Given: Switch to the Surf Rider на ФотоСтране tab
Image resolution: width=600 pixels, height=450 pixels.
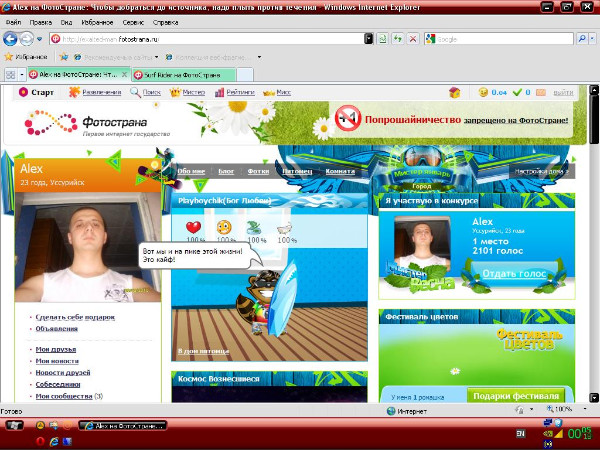Looking at the screenshot, I should [x=183, y=75].
